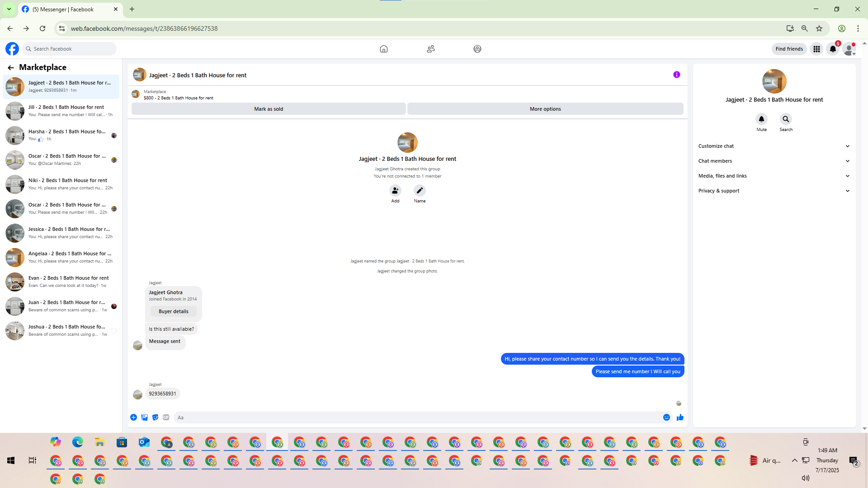Toggle the purple conversation information icon
This screenshot has height=488, width=868.
coord(677,75)
